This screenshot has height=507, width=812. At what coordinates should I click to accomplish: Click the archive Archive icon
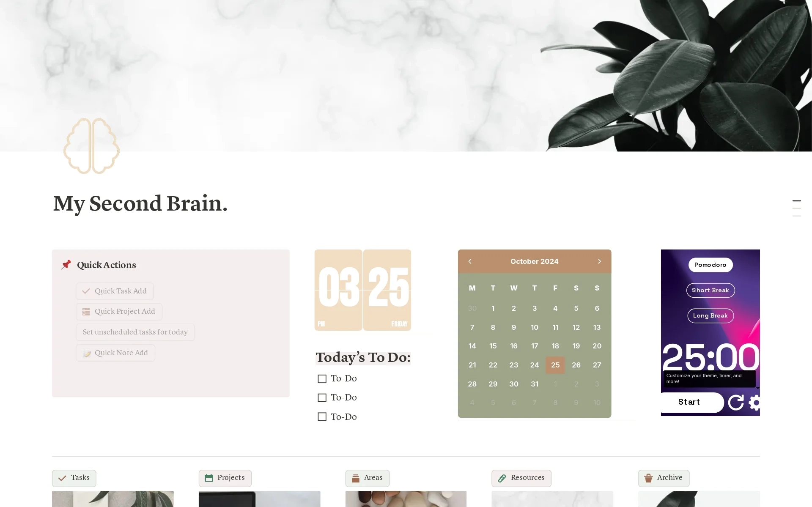click(648, 478)
